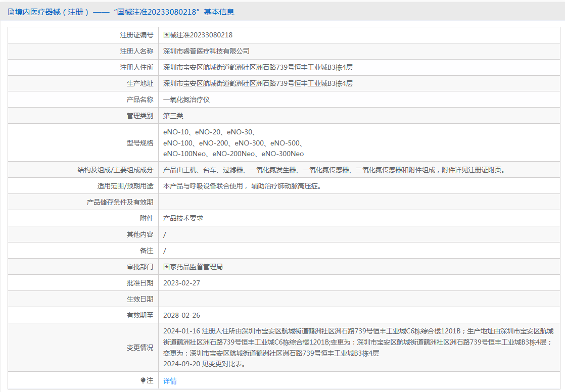Click the structure description starting 产品由主机
Image resolution: width=565 pixels, height=392 pixels.
[335, 170]
